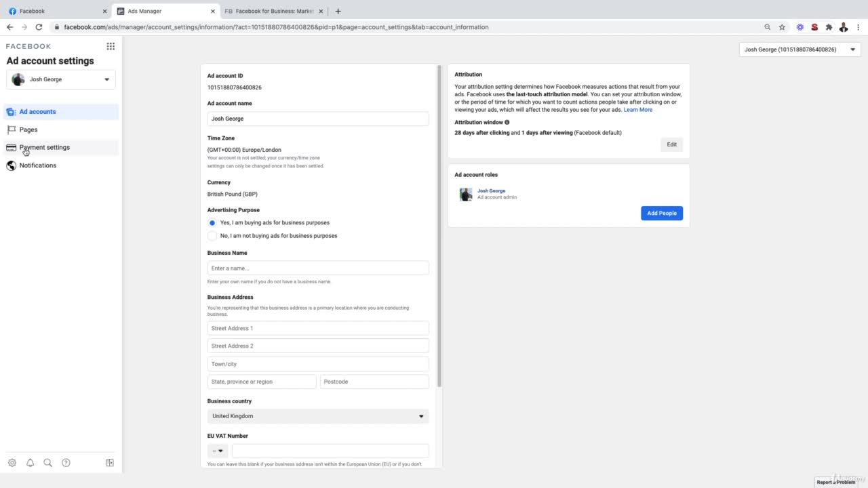
Task: Select No, not buying ads for business
Action: (x=212, y=236)
